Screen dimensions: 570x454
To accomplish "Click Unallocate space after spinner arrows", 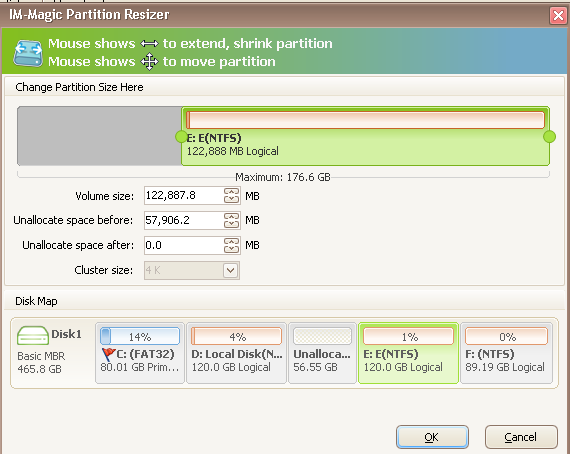I will point(231,245).
